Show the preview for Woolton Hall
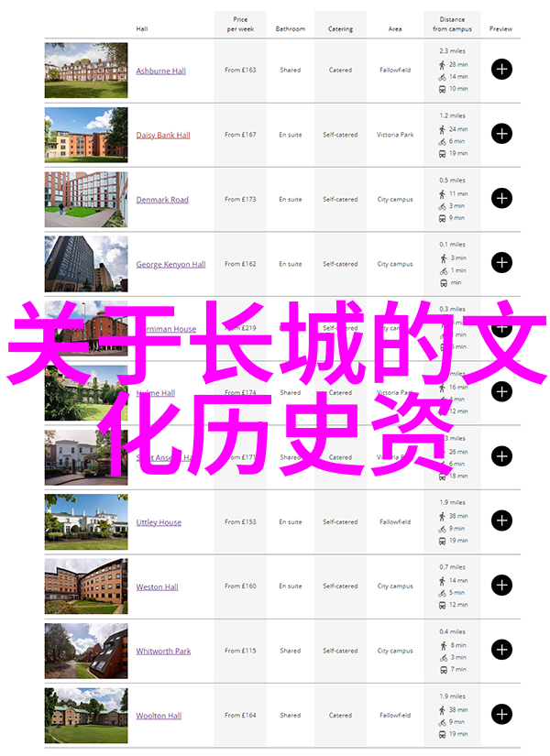550x756 pixels. point(501,715)
